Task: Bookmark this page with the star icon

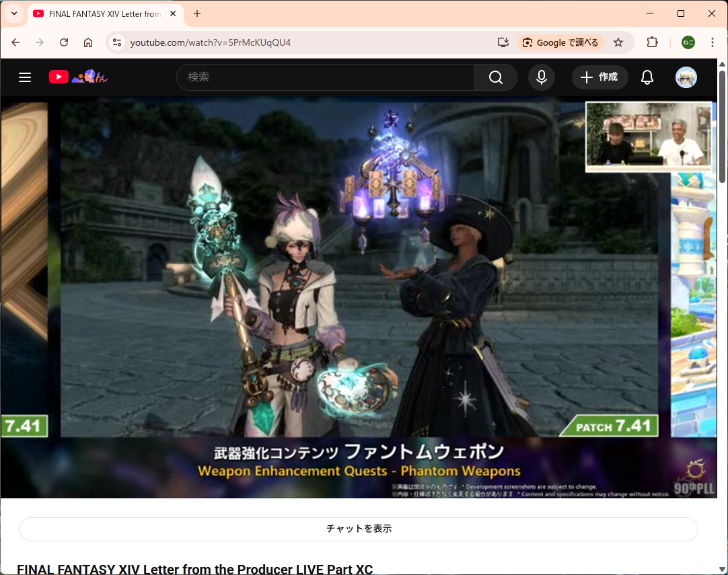Action: [x=618, y=42]
